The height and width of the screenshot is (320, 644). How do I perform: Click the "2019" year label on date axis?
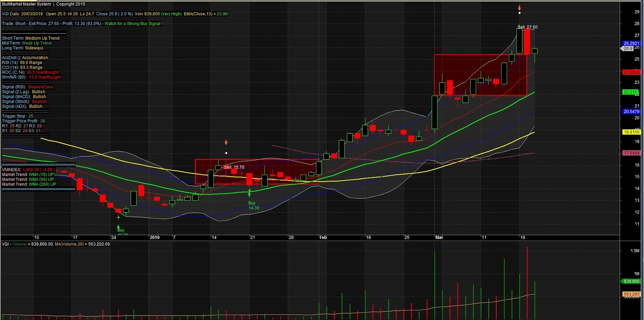(x=155, y=237)
